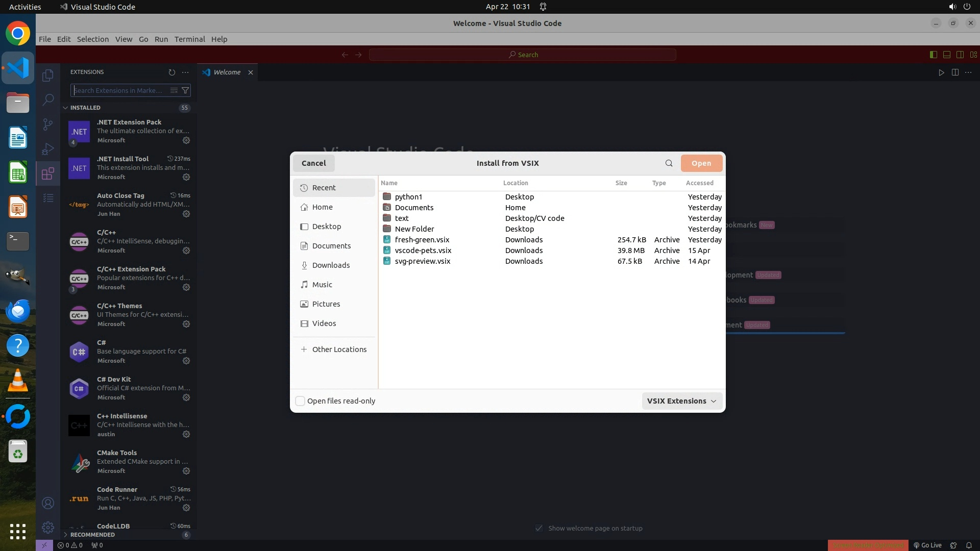
Task: Open Source Control in the activity bar
Action: point(48,124)
